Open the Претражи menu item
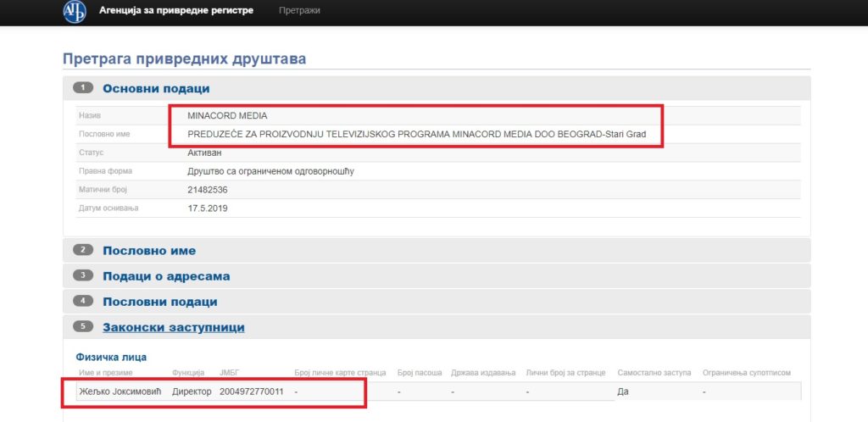 [299, 10]
